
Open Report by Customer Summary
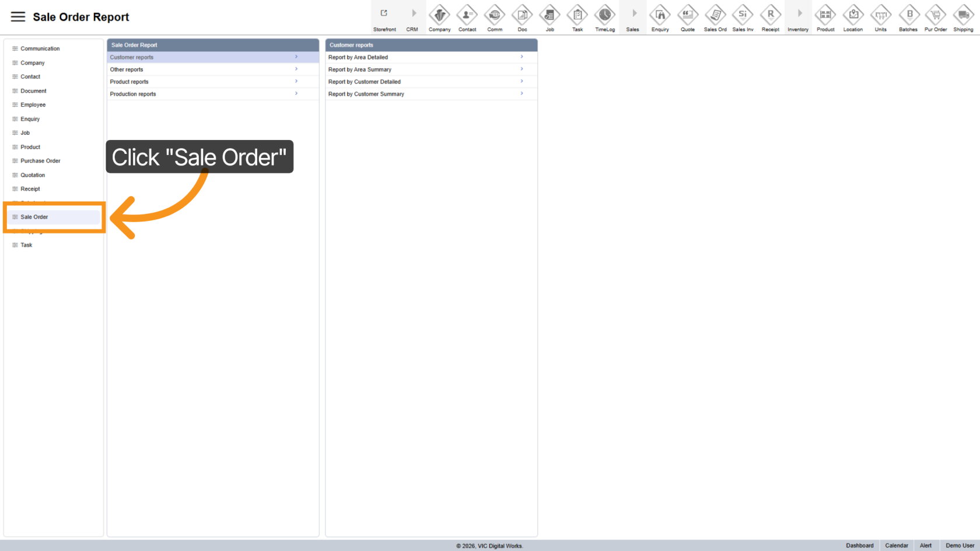[431, 94]
